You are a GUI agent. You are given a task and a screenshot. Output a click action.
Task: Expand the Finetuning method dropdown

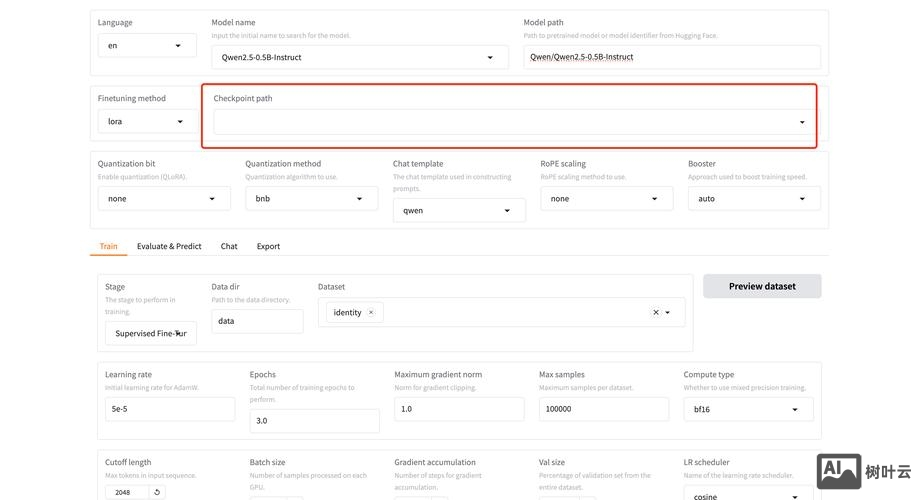pos(147,121)
